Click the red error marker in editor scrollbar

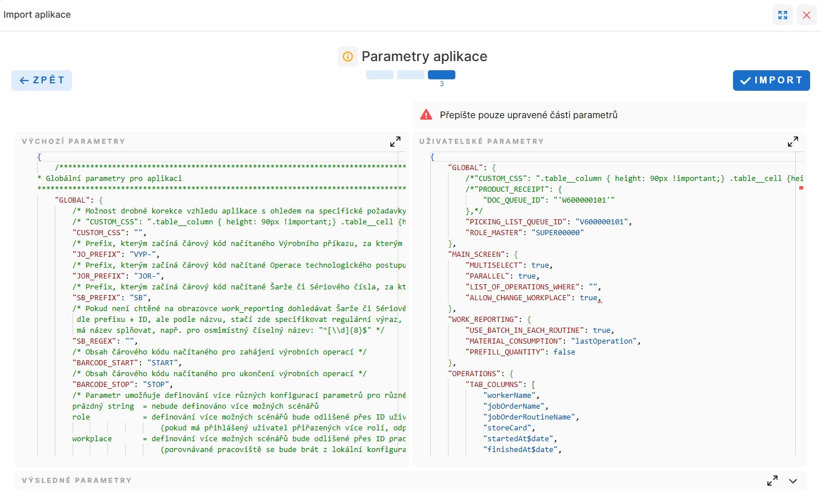coord(801,188)
